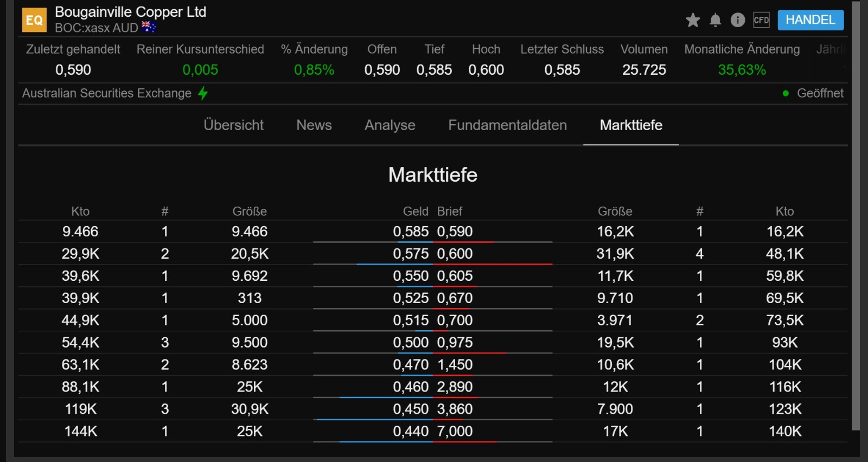Click bid size 5.000
This screenshot has height=462, width=868.
(250, 320)
